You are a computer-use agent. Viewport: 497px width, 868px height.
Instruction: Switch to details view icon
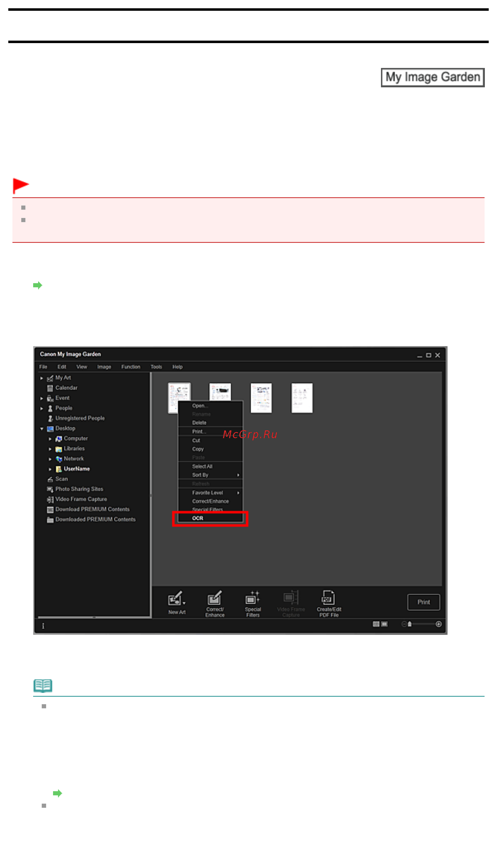(384, 624)
